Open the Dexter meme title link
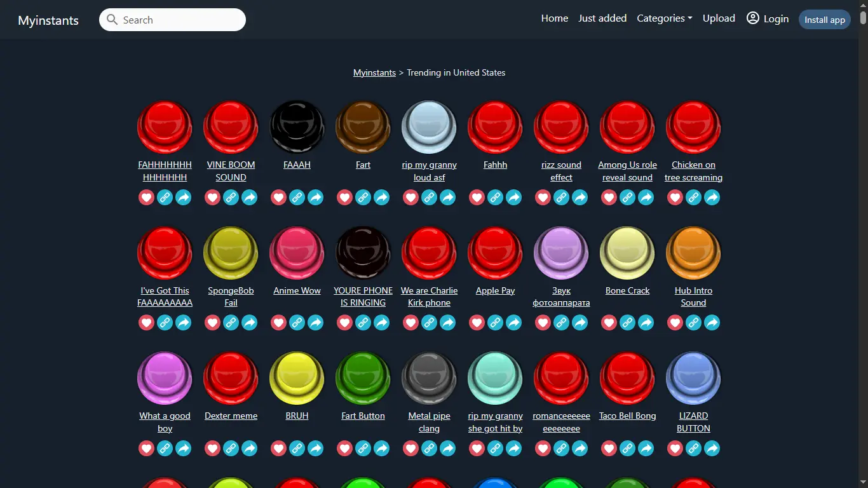Screen dimensions: 868x488 pos(231,416)
